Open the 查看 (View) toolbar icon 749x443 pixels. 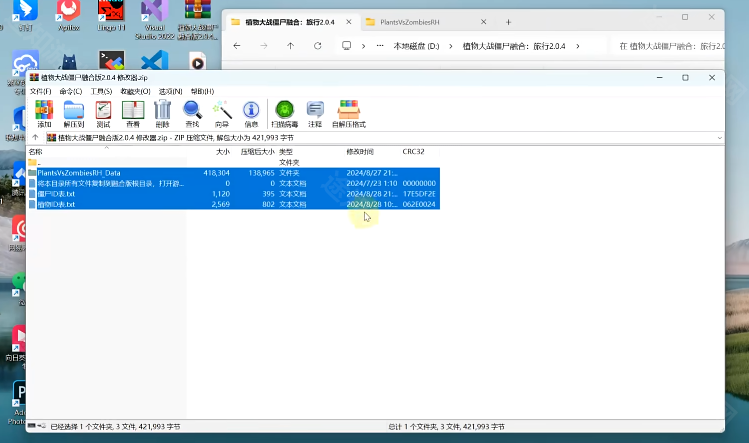133,114
